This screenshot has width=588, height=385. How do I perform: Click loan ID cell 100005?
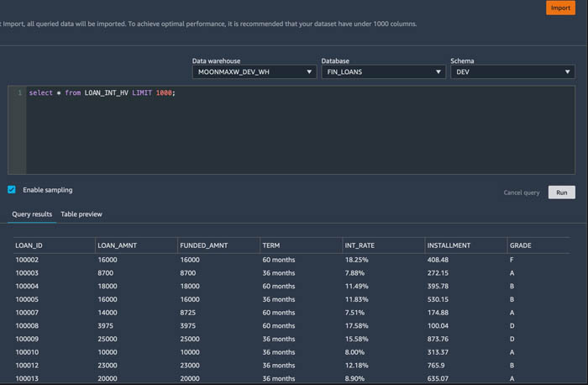tap(27, 299)
